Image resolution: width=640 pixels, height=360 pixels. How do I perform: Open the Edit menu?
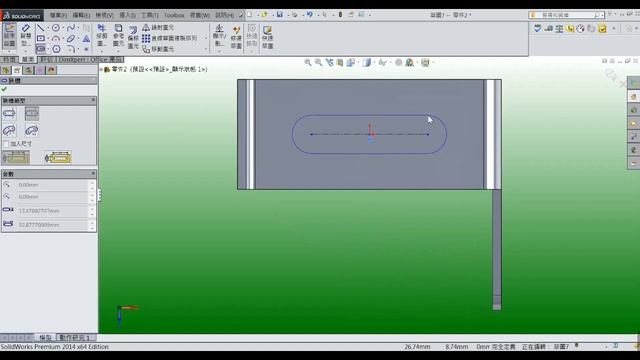pos(81,15)
